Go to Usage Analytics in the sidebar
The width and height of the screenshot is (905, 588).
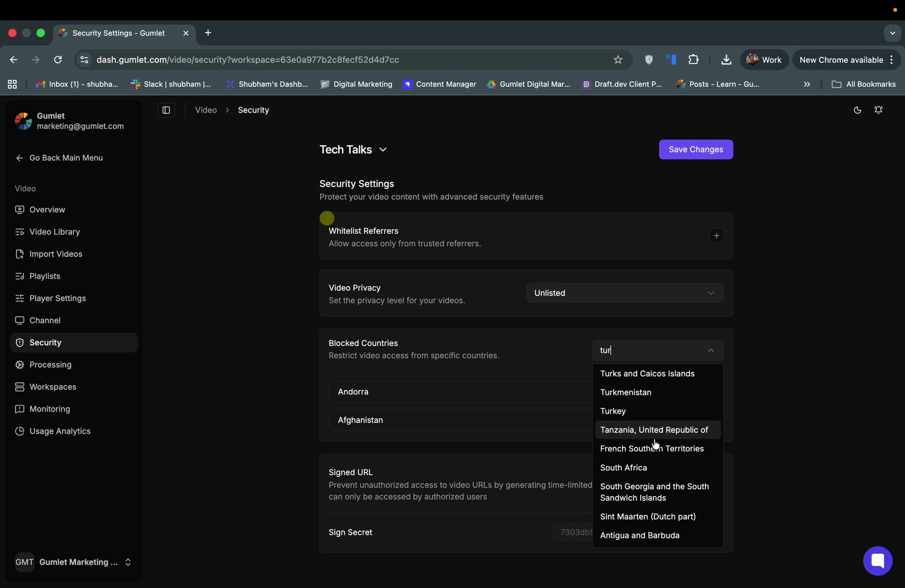pyautogui.click(x=60, y=431)
